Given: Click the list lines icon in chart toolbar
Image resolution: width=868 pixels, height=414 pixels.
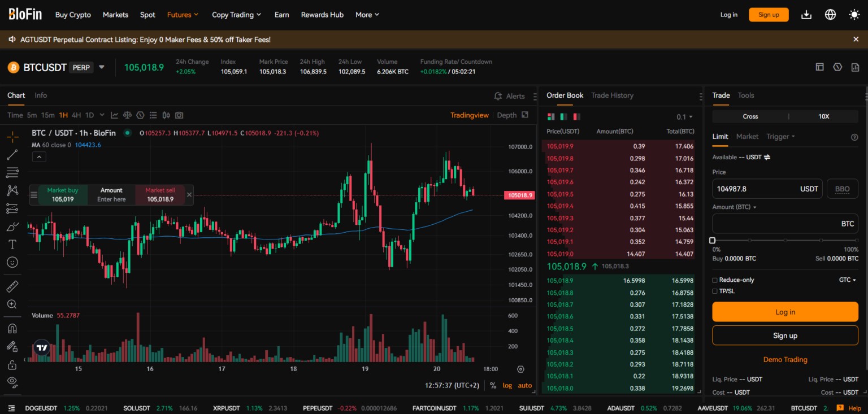Looking at the screenshot, I should pyautogui.click(x=153, y=115).
